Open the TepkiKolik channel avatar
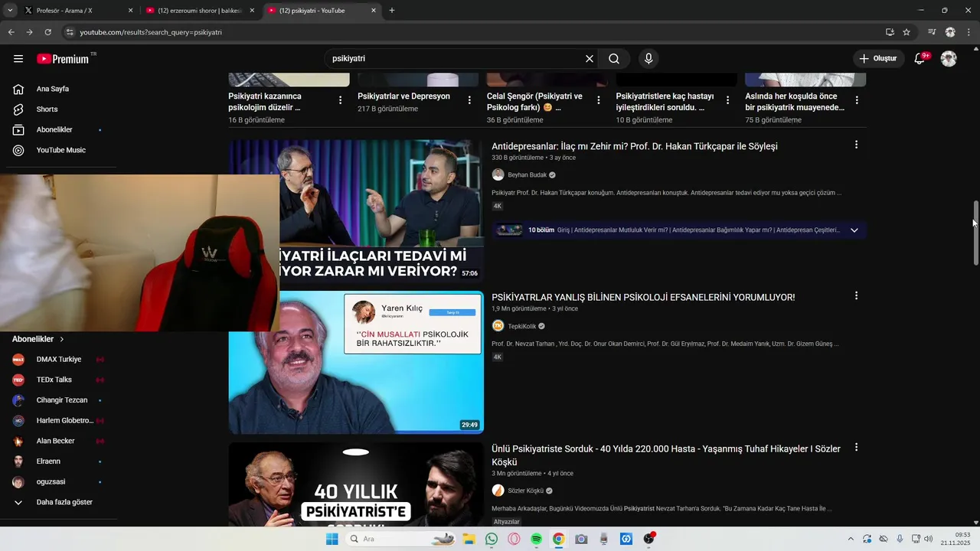The width and height of the screenshot is (980, 551). (x=498, y=326)
